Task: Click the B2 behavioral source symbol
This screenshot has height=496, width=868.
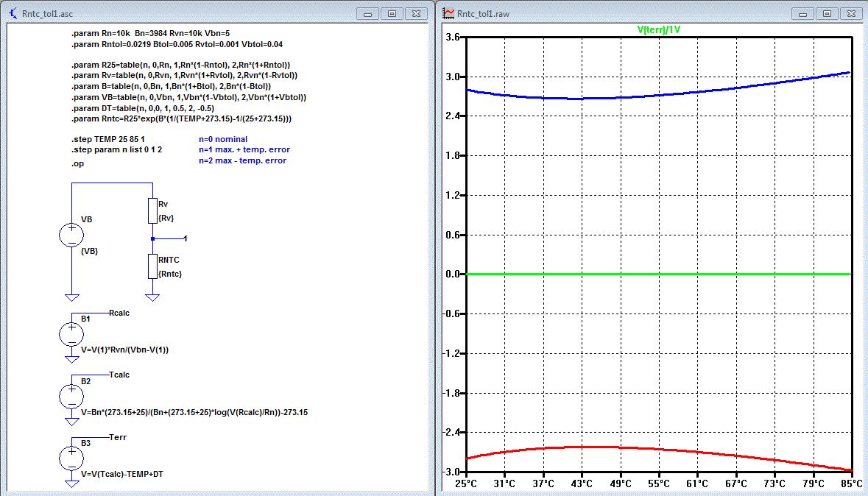Action: point(71,396)
